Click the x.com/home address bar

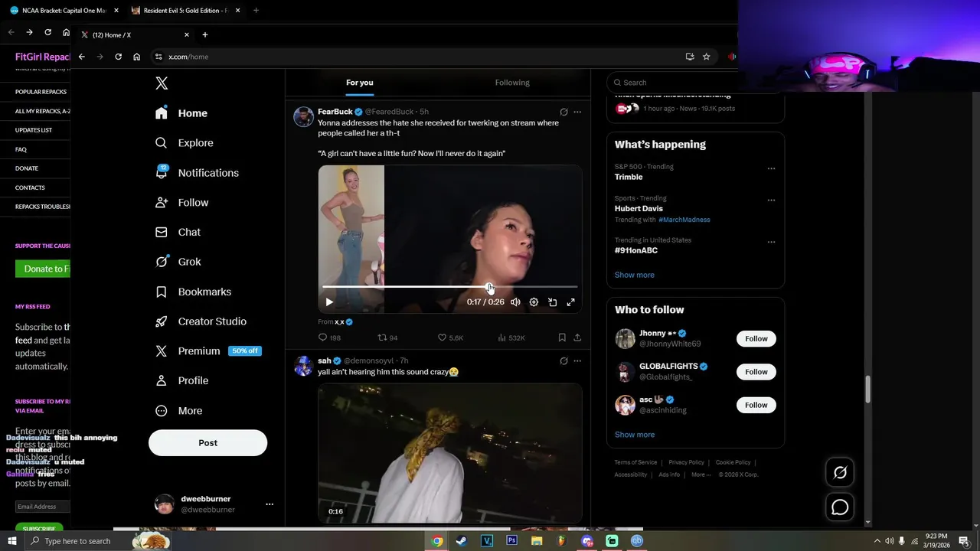point(421,57)
